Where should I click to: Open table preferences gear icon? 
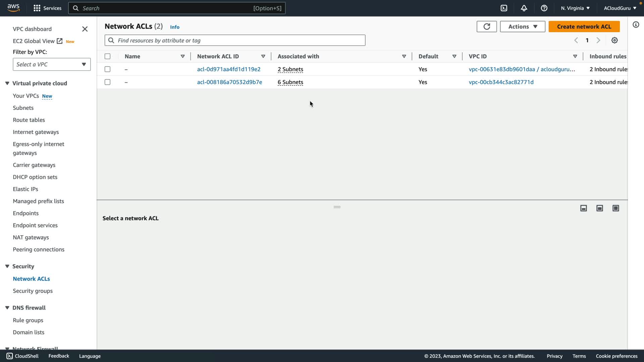[x=614, y=40]
